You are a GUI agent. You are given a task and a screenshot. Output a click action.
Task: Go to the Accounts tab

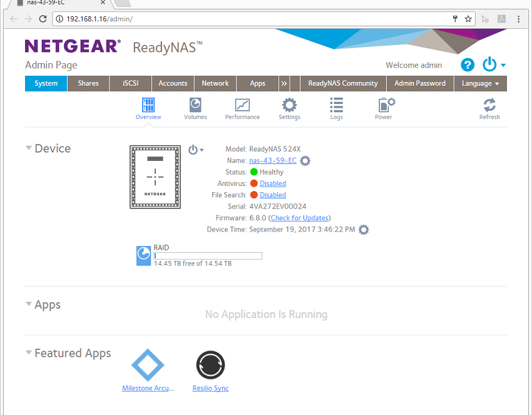click(x=173, y=83)
